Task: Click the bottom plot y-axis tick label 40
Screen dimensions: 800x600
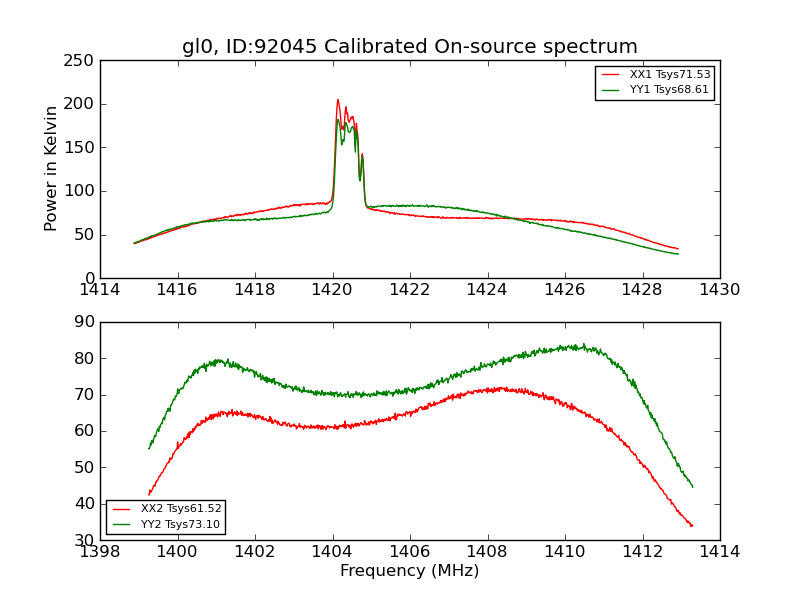Action: click(84, 504)
